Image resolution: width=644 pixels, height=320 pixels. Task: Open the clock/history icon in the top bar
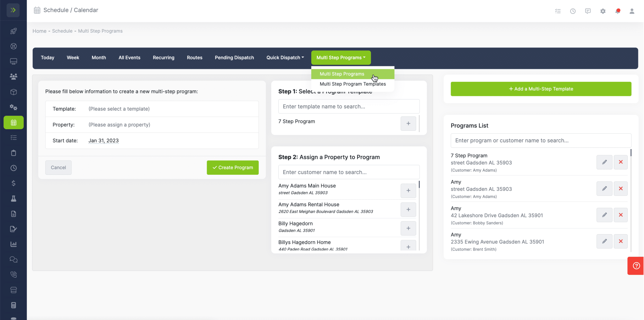tap(573, 11)
